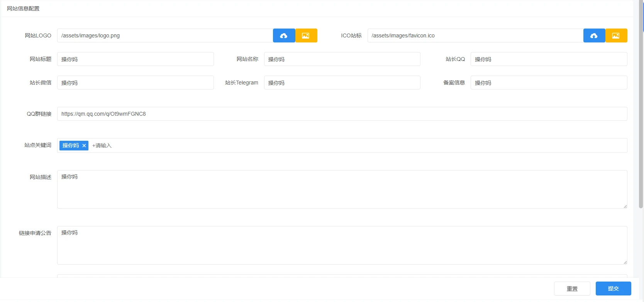Select the 网站标题 text field
The image size is (644, 302).
135,59
